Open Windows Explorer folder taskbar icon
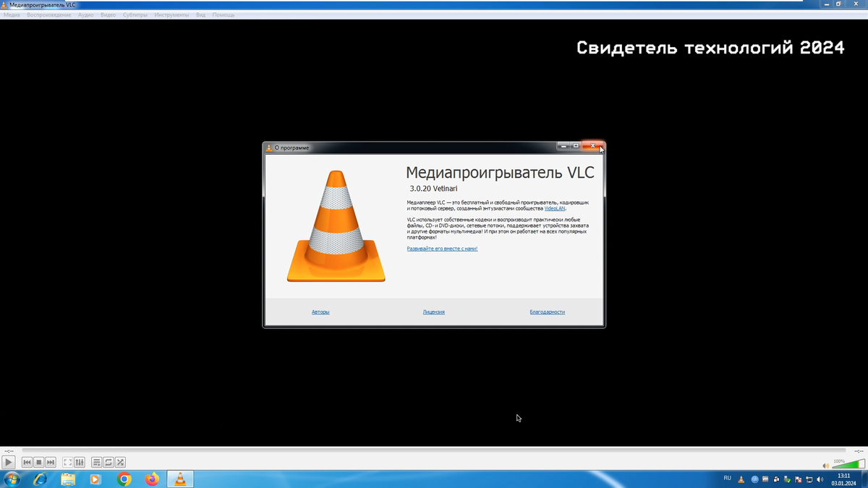Screen dimensions: 868x488 (68, 479)
